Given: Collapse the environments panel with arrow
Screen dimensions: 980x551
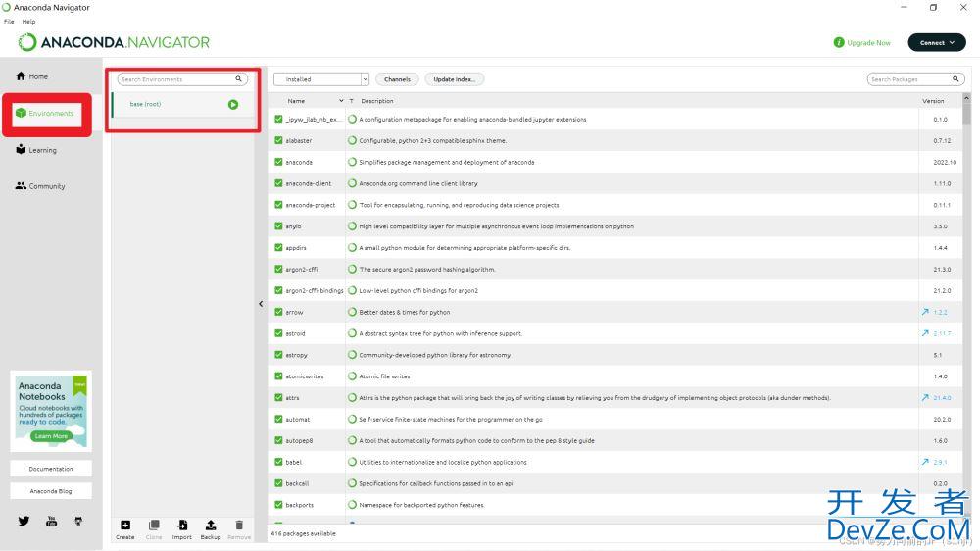Looking at the screenshot, I should pyautogui.click(x=261, y=304).
